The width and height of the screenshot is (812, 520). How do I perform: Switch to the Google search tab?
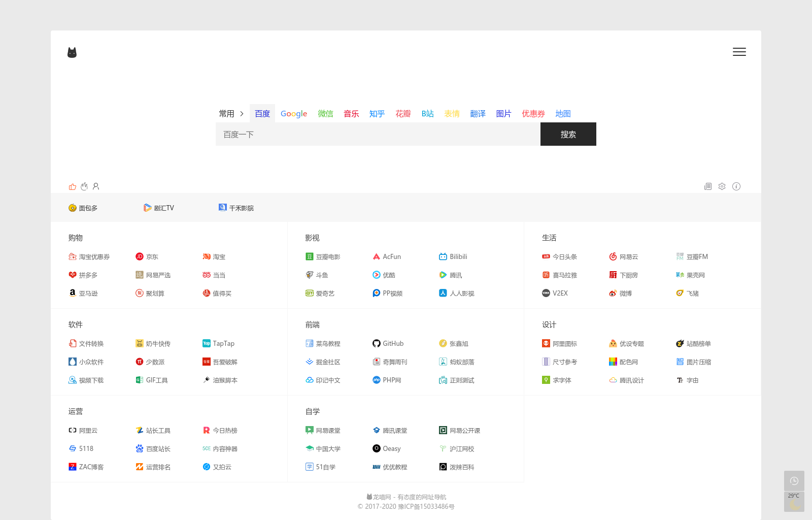point(294,114)
